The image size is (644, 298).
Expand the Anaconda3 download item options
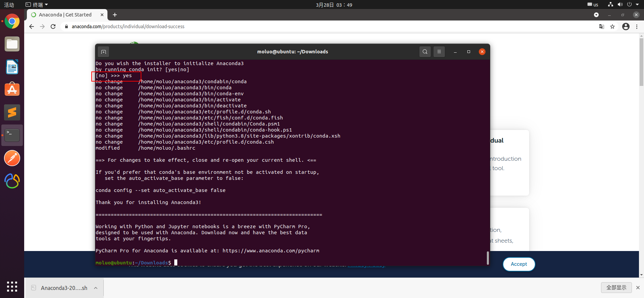(96, 288)
